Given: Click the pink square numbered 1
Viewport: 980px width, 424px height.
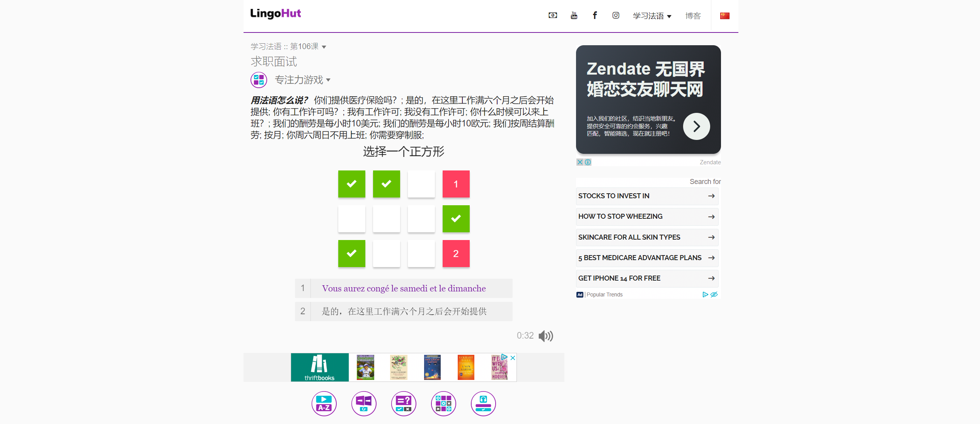Looking at the screenshot, I should coord(456,184).
